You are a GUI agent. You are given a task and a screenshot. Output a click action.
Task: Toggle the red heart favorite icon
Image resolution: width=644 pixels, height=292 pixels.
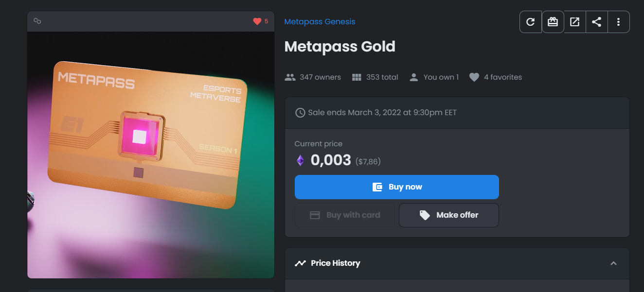click(x=257, y=21)
